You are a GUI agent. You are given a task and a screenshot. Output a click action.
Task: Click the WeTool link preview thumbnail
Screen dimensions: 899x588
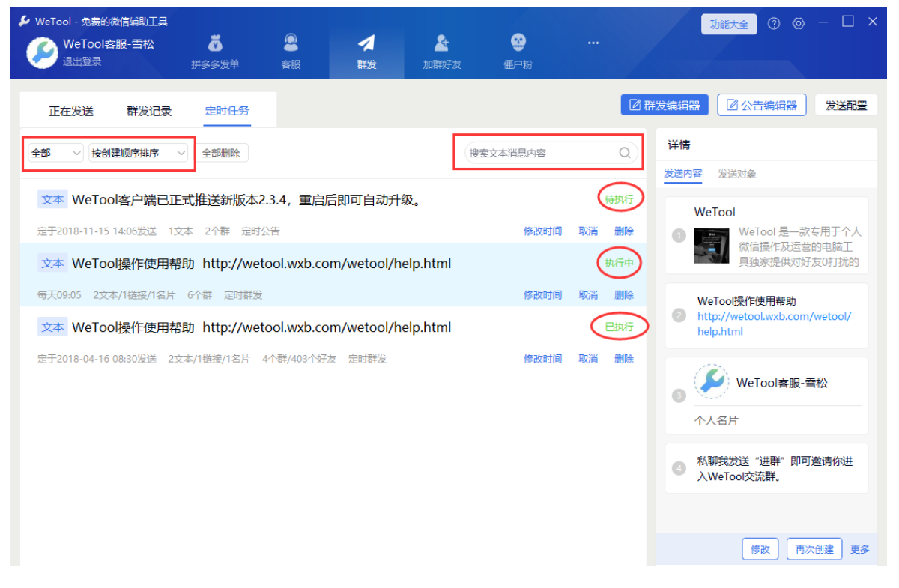click(x=712, y=246)
